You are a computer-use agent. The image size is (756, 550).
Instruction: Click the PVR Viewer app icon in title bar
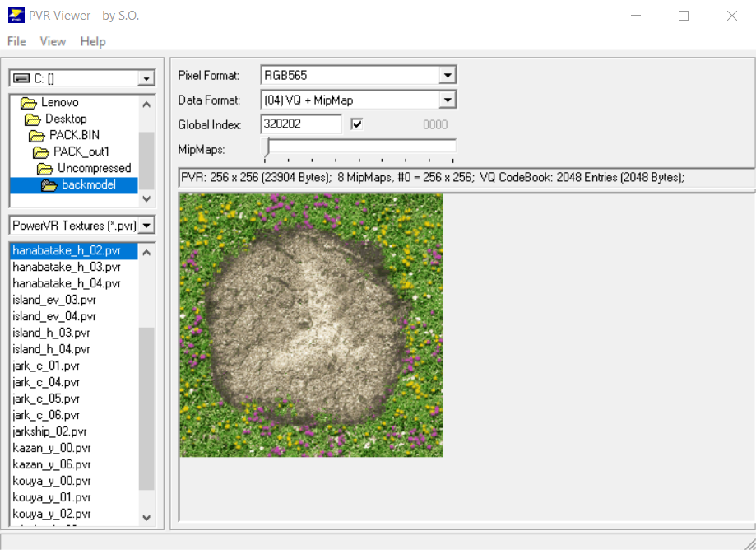[x=15, y=16]
